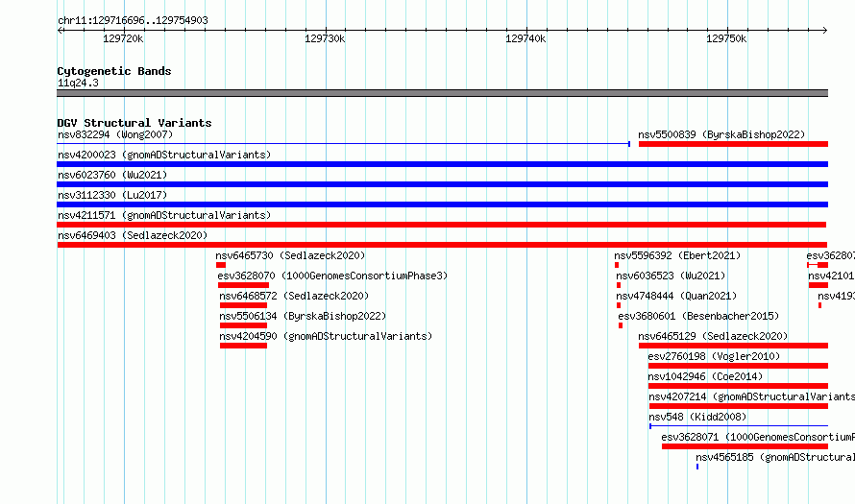Select nsv4748444 (Quan2021) label

click(676, 296)
